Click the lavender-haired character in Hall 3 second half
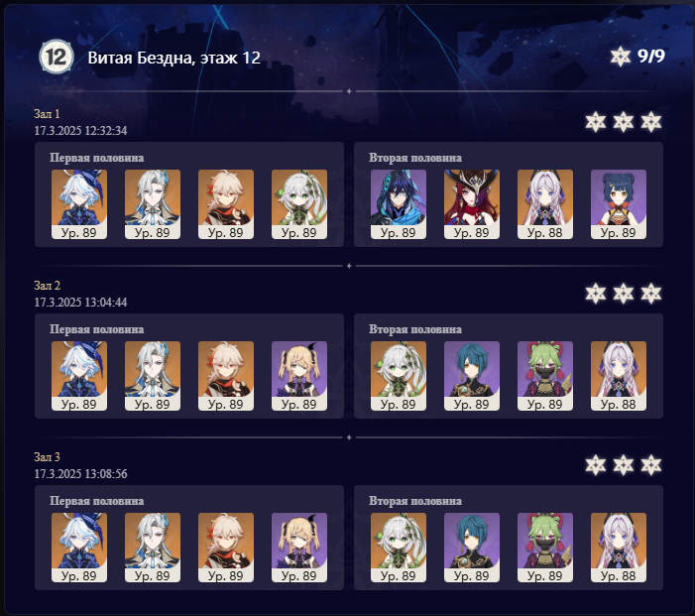This screenshot has width=695, height=616. coord(619,548)
